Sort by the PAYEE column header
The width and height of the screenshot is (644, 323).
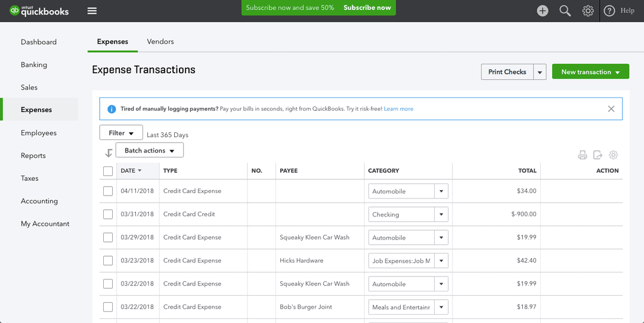pyautogui.click(x=289, y=170)
